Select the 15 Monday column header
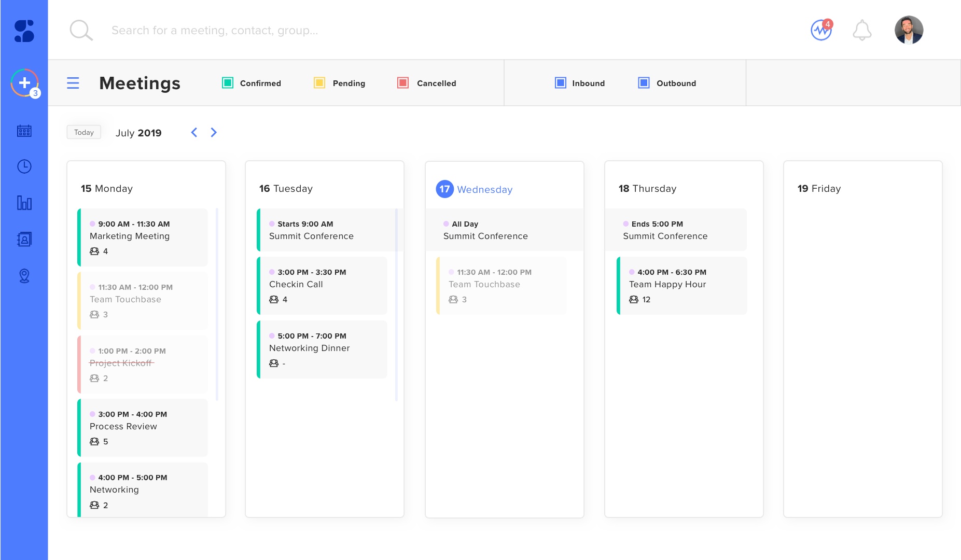Image resolution: width=961 pixels, height=560 pixels. [107, 189]
